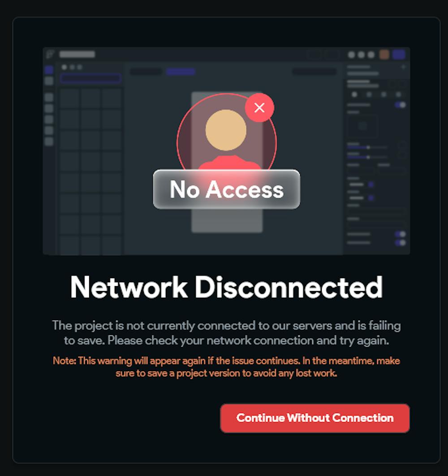
Task: Click the Continue Without Connection button
Action: [x=314, y=418]
